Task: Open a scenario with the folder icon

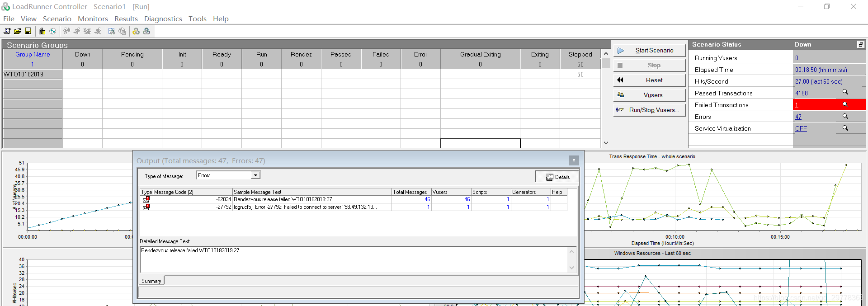Action: pos(18,31)
